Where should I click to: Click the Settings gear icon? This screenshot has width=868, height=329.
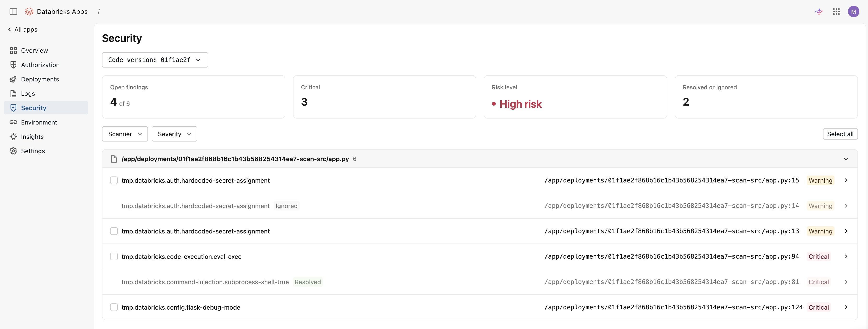13,151
